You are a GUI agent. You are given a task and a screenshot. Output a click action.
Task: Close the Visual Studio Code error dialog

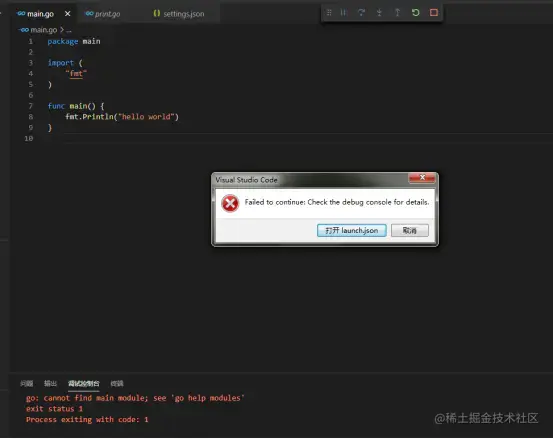[x=422, y=178]
